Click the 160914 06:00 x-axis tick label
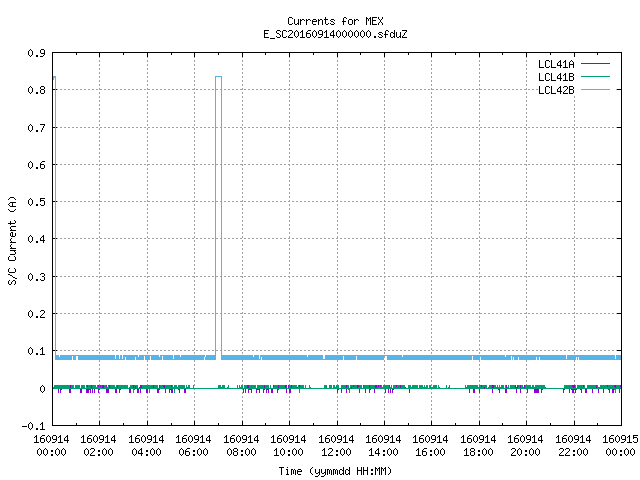Image resolution: width=640 pixels, height=480 pixels. click(x=193, y=446)
